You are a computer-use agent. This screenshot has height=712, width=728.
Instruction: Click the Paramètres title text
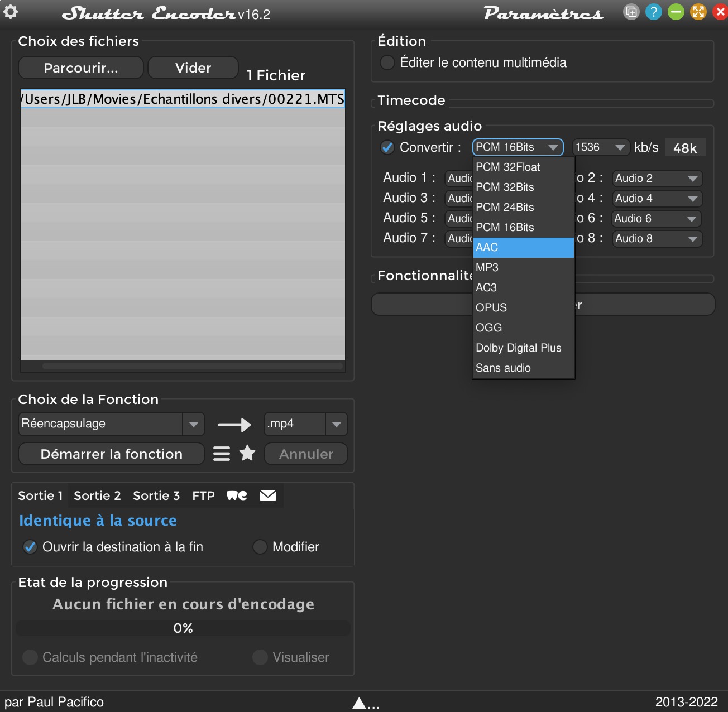click(543, 13)
